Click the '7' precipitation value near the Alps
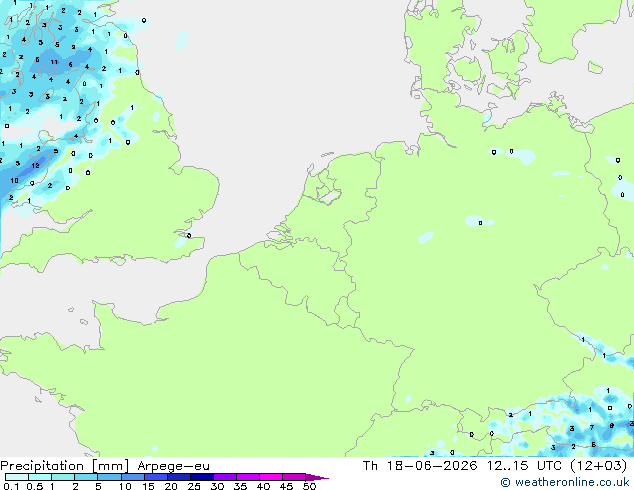 point(592,427)
